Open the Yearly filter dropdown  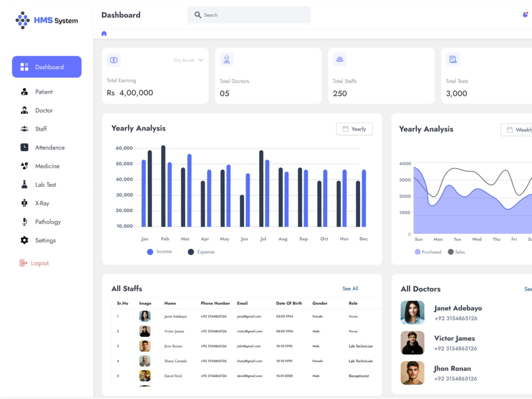pyautogui.click(x=354, y=129)
